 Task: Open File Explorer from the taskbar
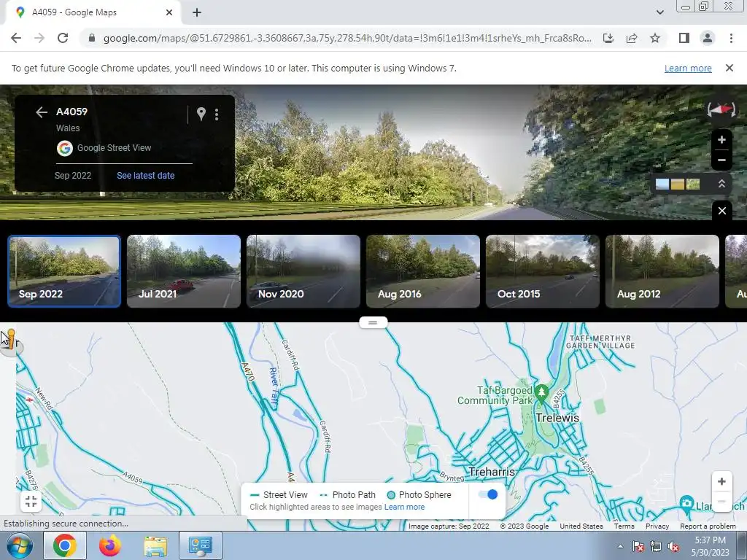155,546
